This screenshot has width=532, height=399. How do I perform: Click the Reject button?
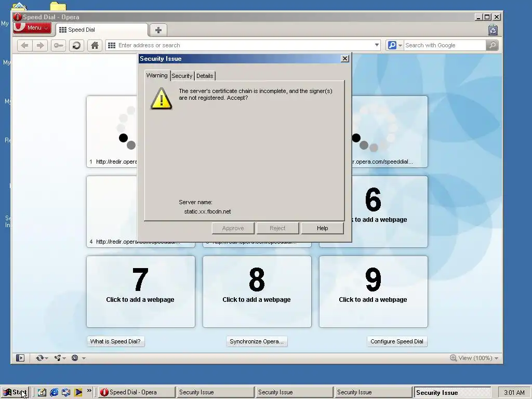[277, 229]
